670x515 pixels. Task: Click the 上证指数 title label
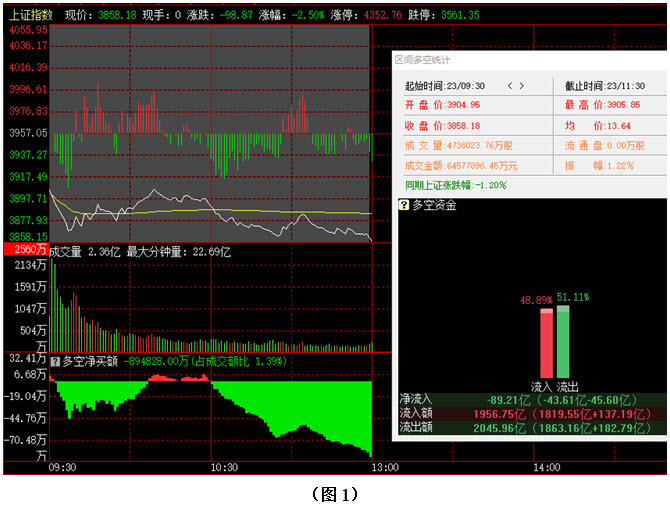pyautogui.click(x=30, y=15)
